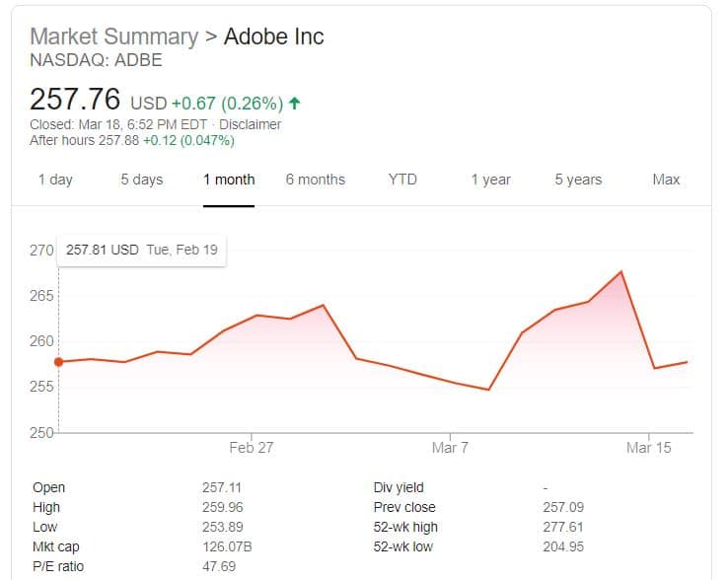Open the Disclaimer link

point(250,125)
